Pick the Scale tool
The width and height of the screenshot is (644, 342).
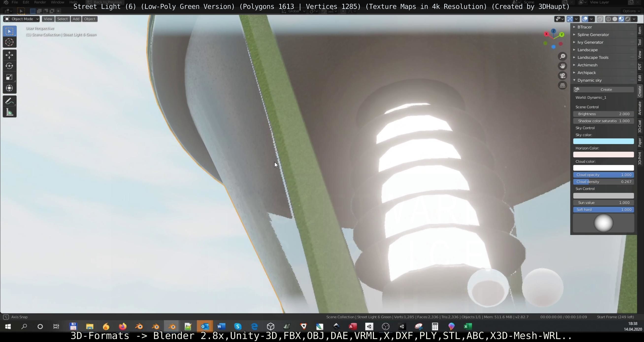point(10,77)
